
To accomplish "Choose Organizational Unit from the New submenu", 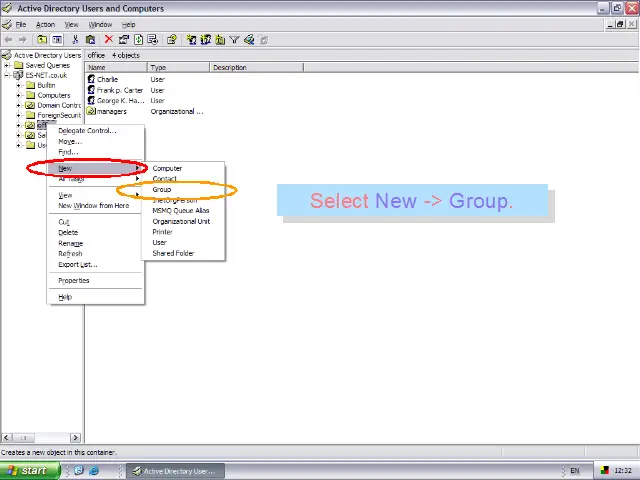I will (x=183, y=221).
